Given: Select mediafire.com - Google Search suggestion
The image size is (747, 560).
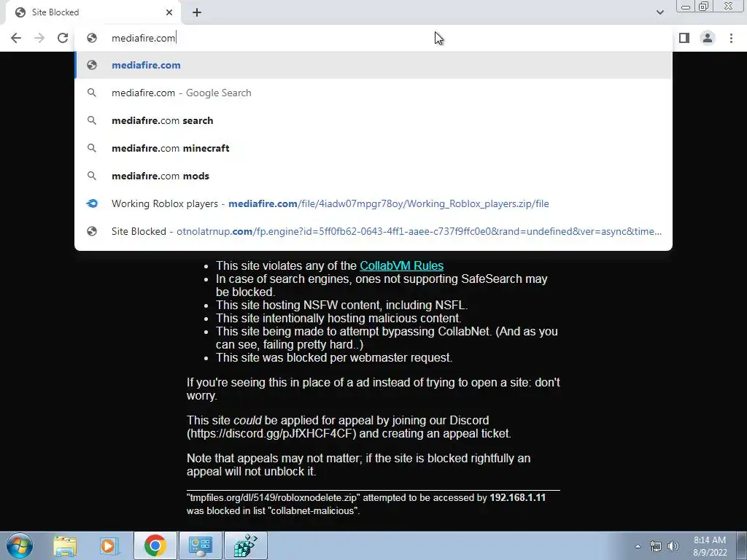Looking at the screenshot, I should click(373, 93).
